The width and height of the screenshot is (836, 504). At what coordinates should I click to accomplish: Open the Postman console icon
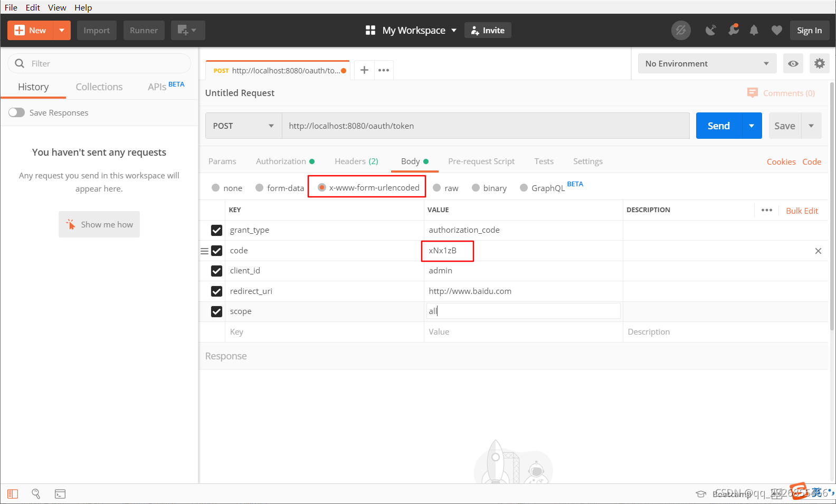pyautogui.click(x=60, y=494)
